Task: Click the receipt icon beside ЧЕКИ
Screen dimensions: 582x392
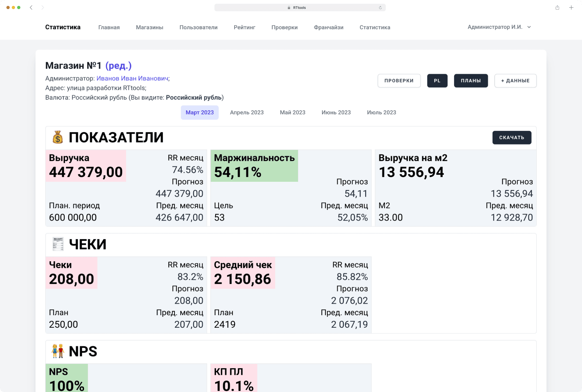Action: point(58,244)
